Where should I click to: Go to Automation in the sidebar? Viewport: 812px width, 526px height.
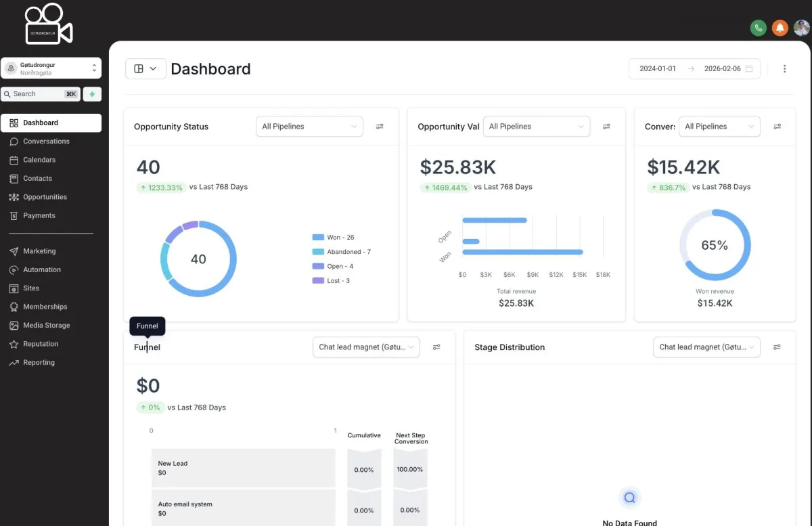click(42, 269)
